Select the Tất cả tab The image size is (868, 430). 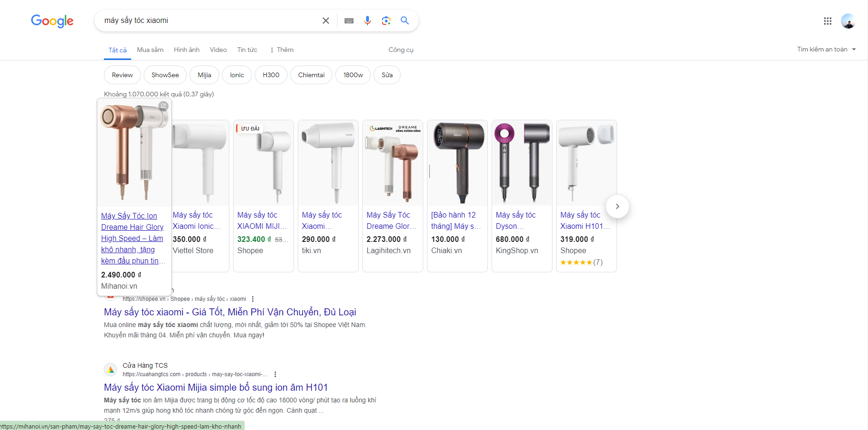[118, 50]
